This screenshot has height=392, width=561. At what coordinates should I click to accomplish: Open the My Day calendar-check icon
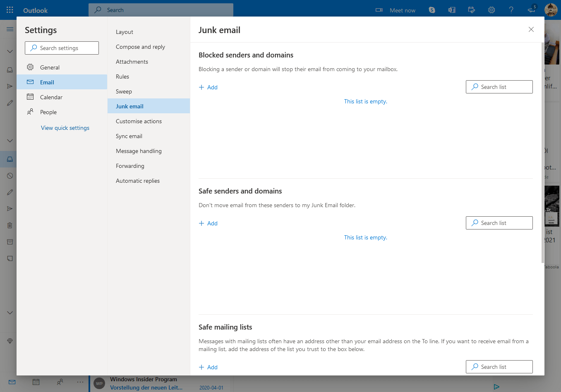click(472, 10)
